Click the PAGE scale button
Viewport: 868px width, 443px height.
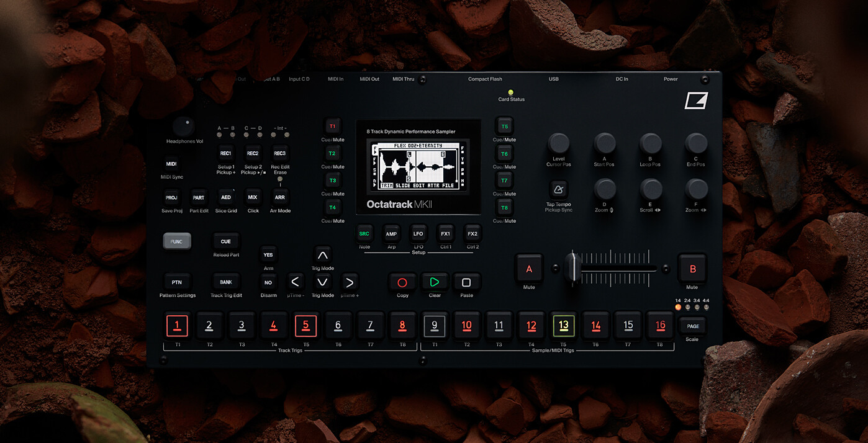[692, 326]
